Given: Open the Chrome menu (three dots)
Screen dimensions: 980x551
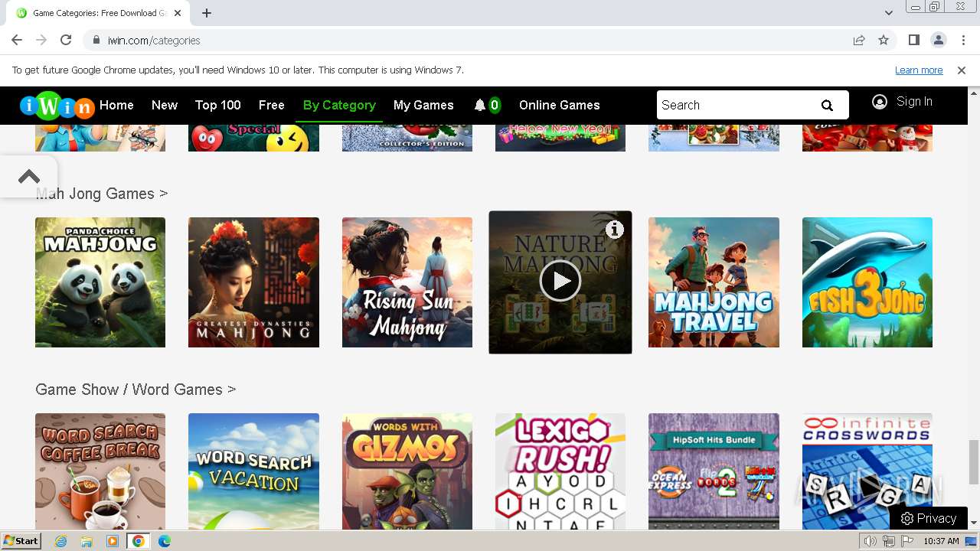Looking at the screenshot, I should click(x=962, y=40).
